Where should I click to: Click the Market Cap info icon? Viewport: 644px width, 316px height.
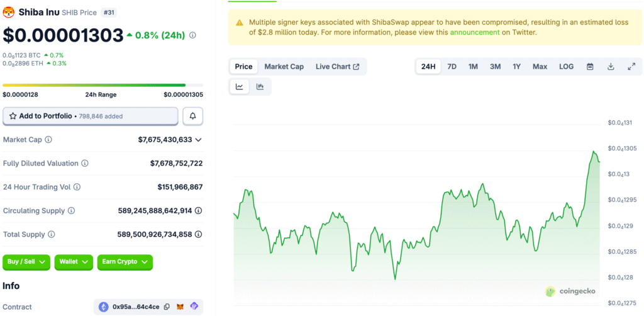(x=48, y=140)
